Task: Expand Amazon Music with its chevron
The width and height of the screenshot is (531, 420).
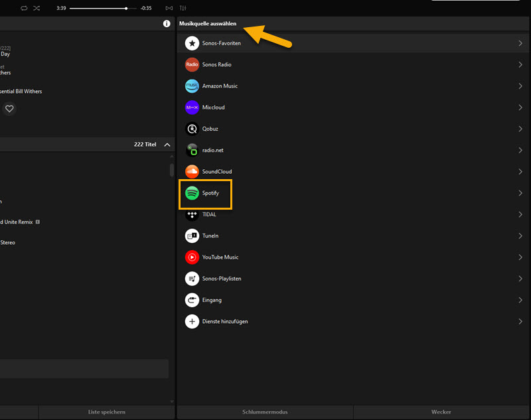Action: (520, 86)
